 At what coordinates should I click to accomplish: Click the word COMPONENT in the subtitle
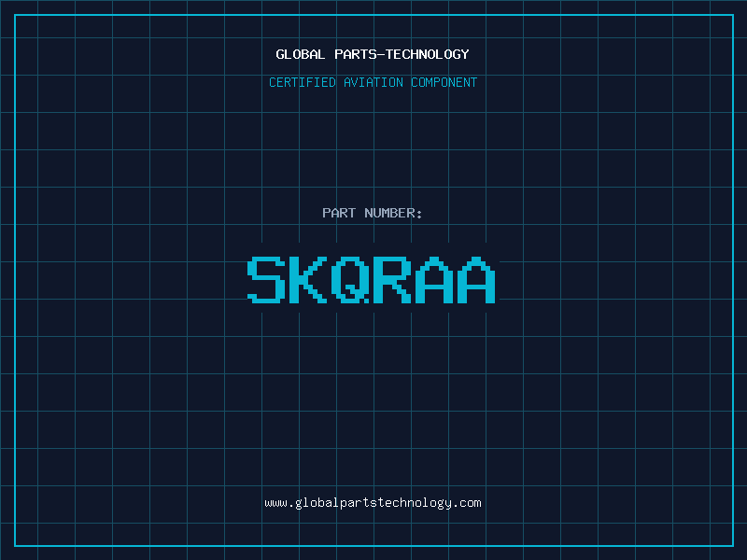tap(444, 82)
